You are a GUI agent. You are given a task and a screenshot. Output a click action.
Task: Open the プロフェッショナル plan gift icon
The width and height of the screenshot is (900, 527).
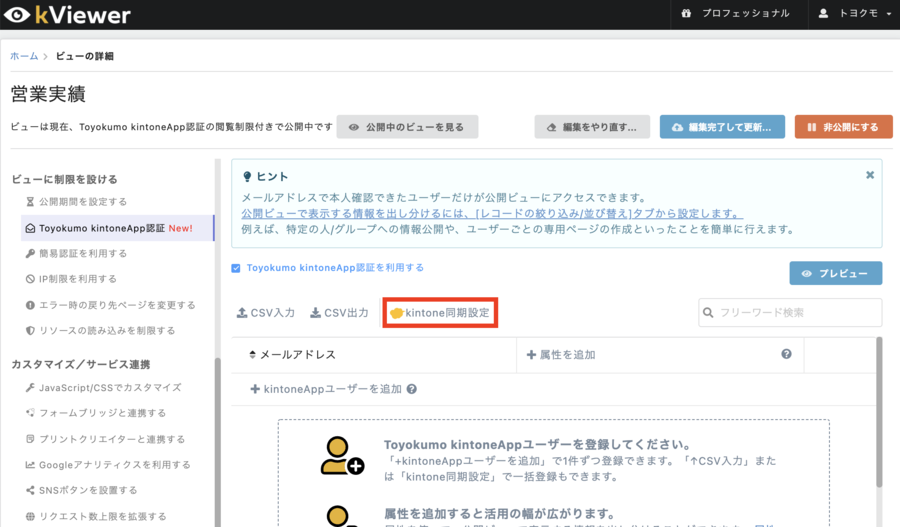pos(686,13)
